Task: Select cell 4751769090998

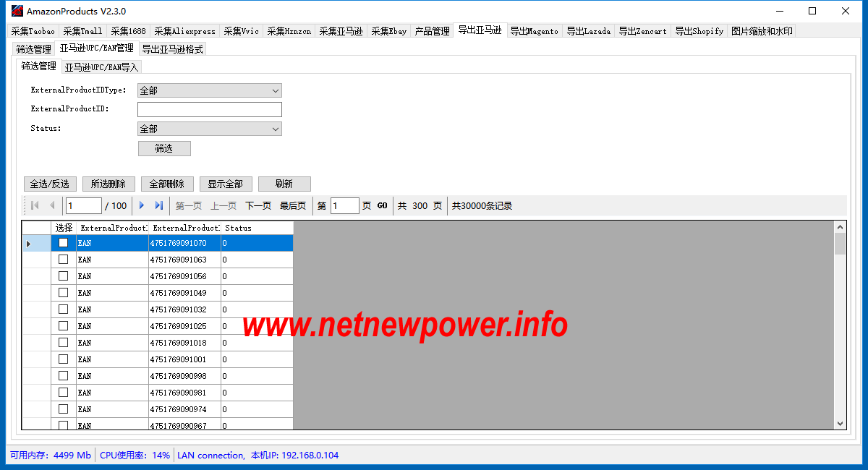Action: 185,376
